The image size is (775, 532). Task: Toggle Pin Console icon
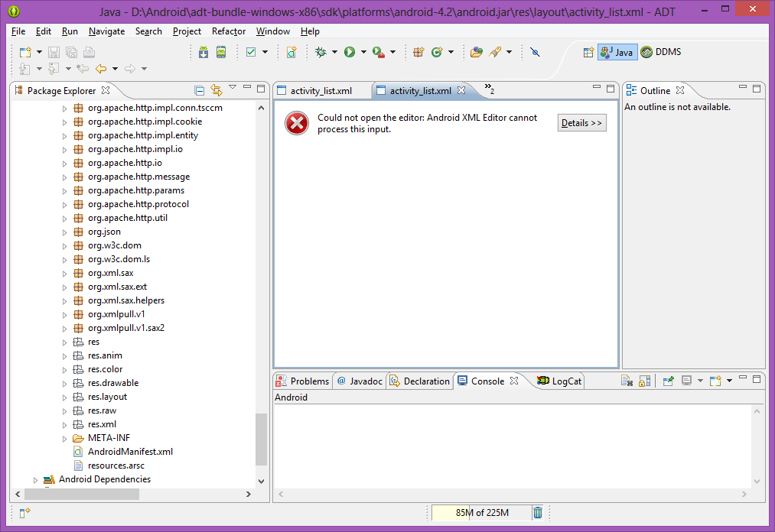point(668,381)
